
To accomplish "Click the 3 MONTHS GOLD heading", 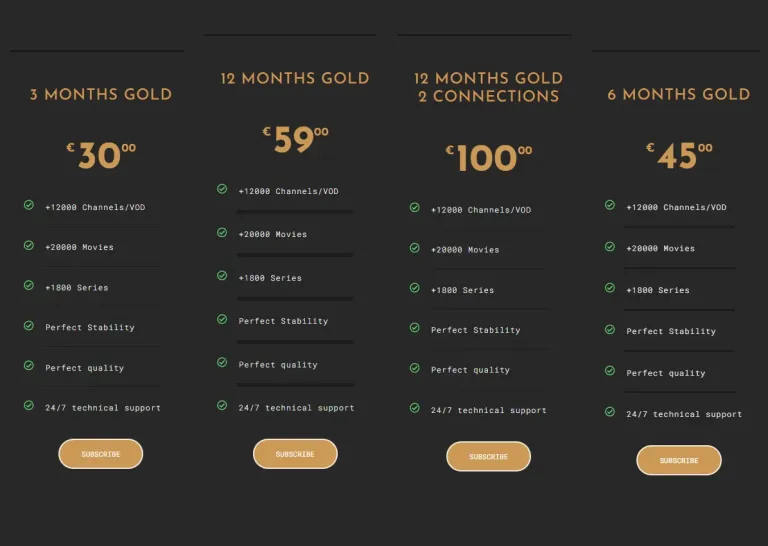I will [x=101, y=94].
